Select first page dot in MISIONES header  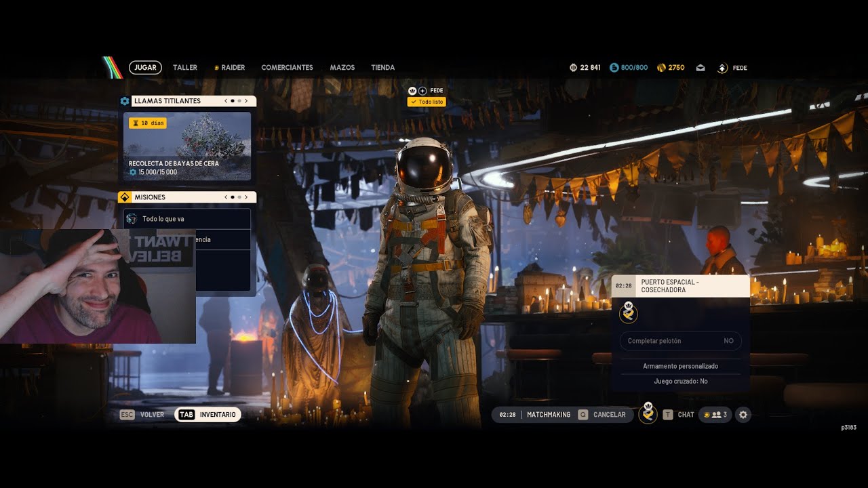tap(233, 197)
